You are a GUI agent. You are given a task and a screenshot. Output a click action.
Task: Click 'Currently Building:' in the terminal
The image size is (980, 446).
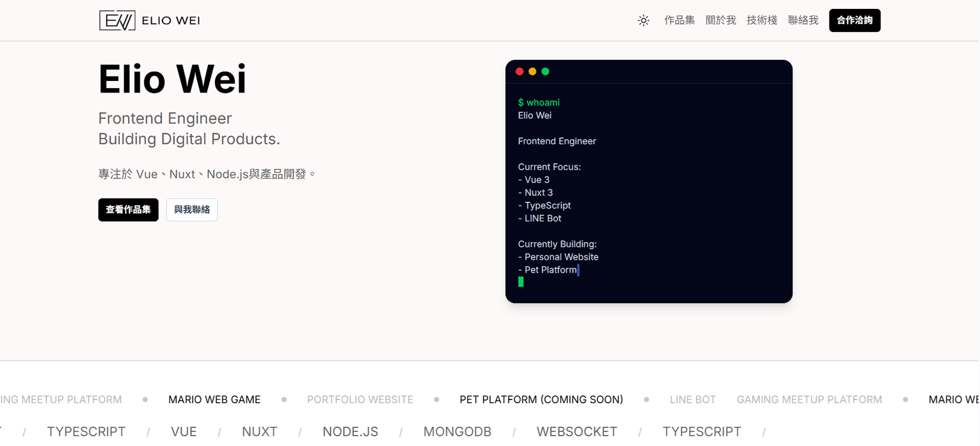pos(558,244)
